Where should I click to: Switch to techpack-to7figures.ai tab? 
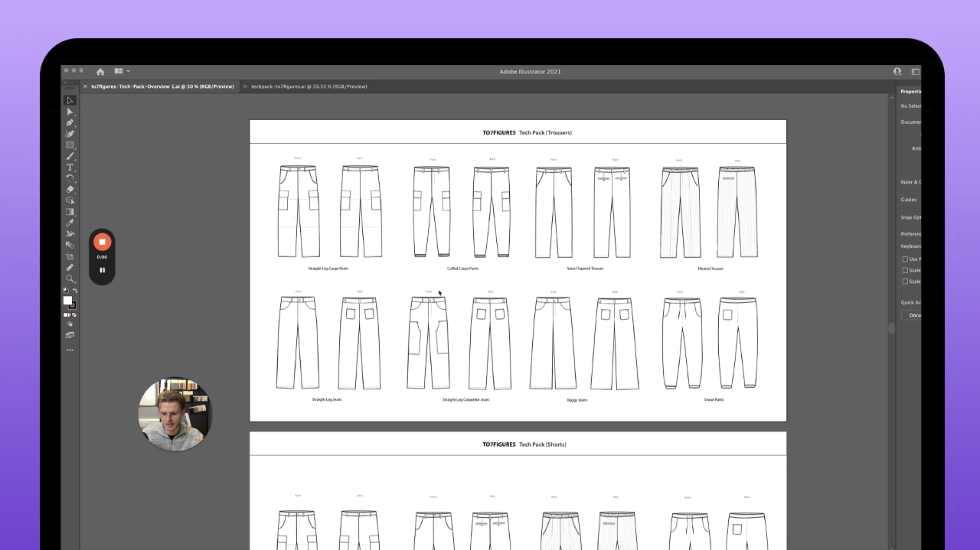pos(309,86)
